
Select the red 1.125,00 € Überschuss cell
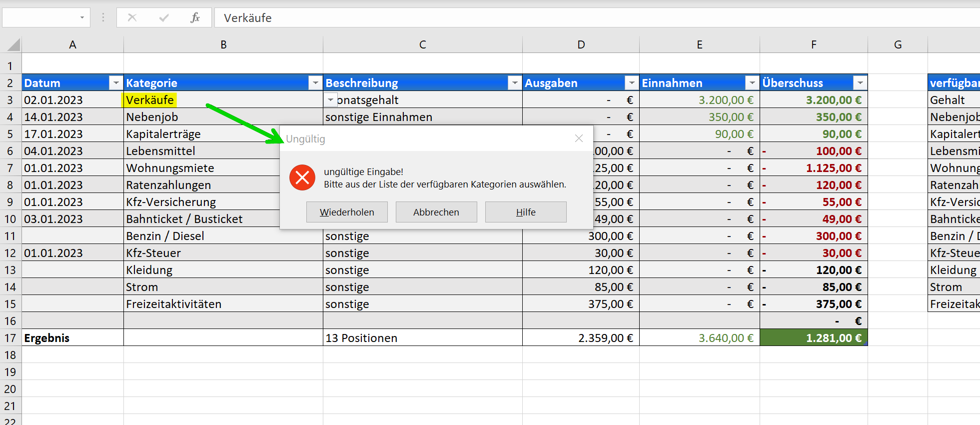814,168
